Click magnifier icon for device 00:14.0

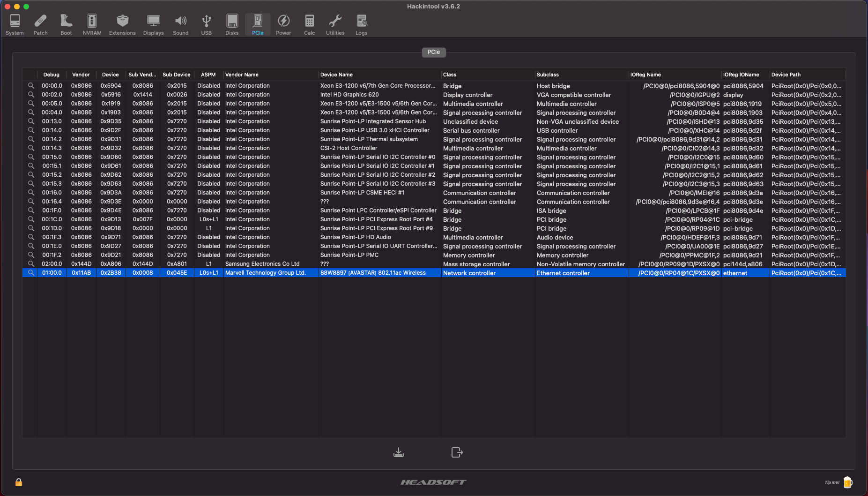tap(31, 130)
